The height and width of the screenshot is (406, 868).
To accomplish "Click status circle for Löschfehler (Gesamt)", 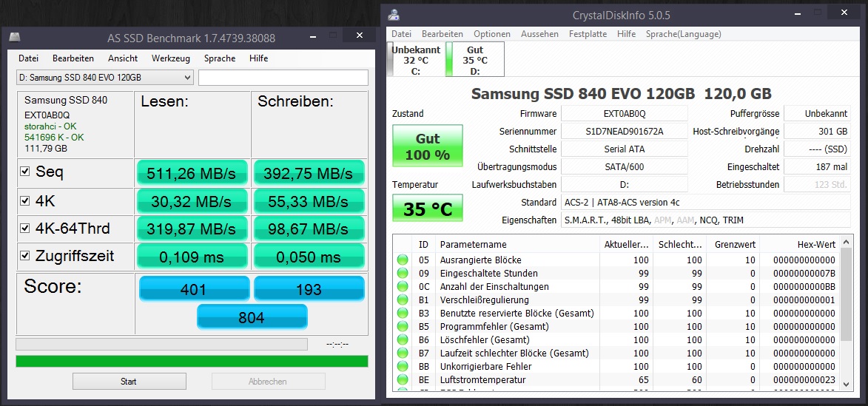I will (403, 339).
